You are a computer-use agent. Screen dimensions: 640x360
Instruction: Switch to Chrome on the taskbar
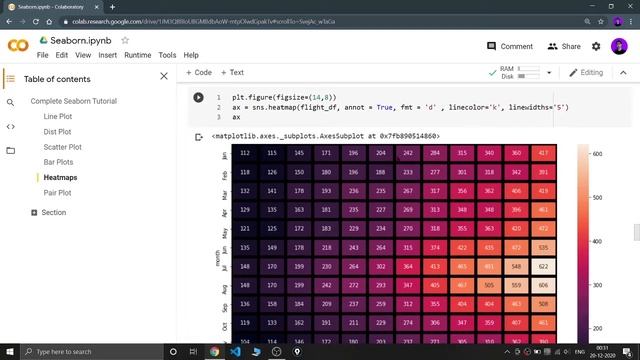click(214, 351)
